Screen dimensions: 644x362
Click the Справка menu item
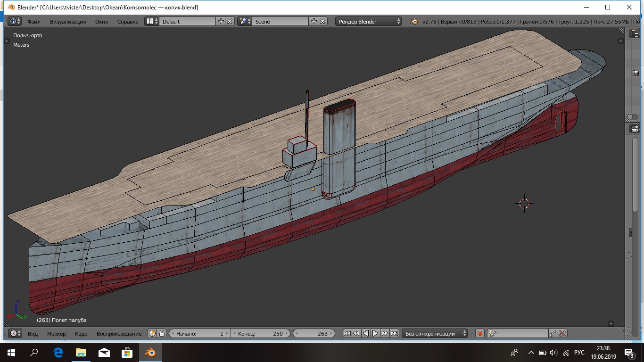(x=128, y=22)
